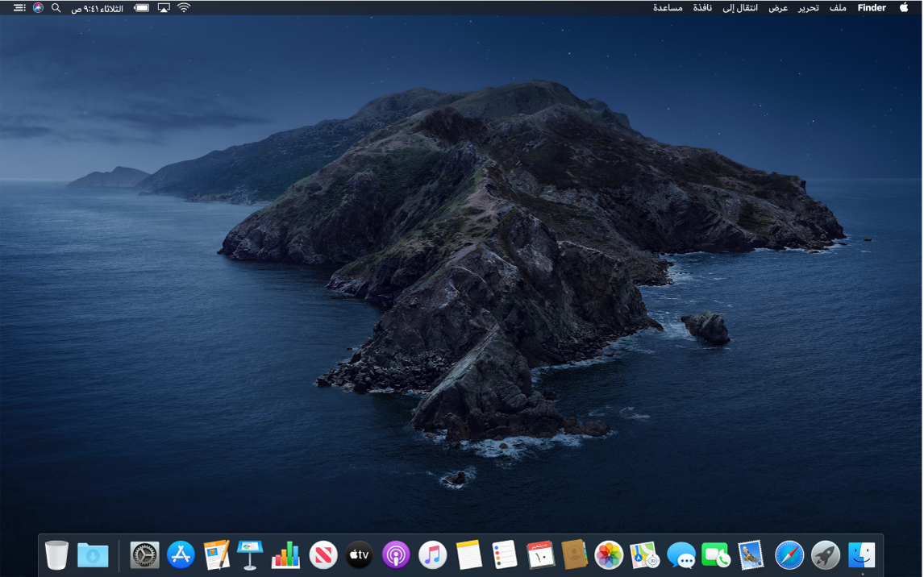Open the ملف (File) menu
The width and height of the screenshot is (924, 577).
(x=838, y=8)
